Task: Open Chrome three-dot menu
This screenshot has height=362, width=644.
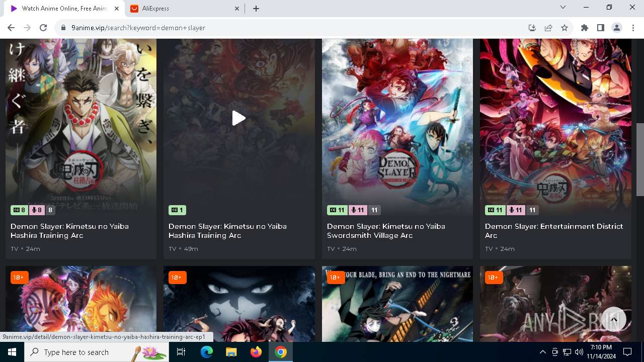Action: (x=633, y=28)
